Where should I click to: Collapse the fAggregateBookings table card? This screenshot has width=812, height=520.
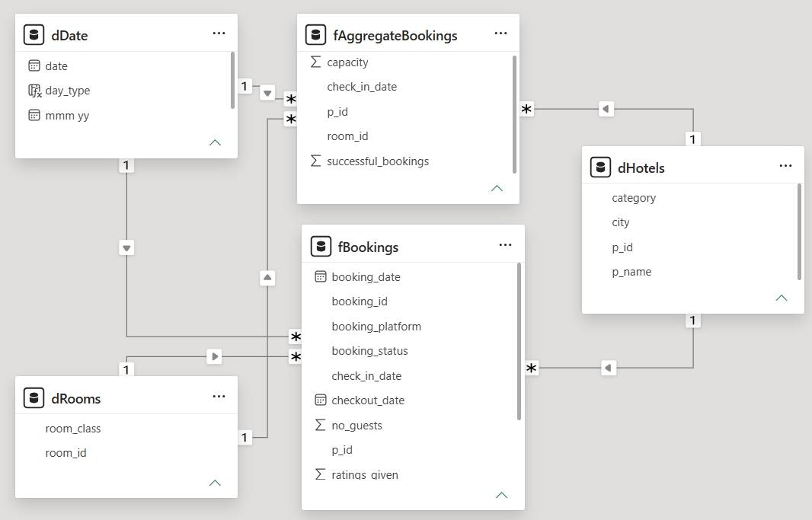pos(497,188)
